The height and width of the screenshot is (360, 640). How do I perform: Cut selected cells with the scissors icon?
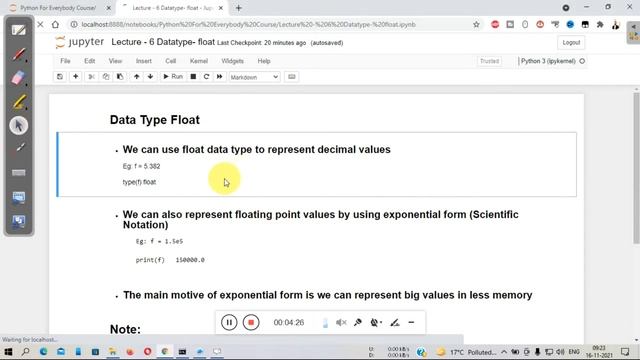(x=91, y=77)
